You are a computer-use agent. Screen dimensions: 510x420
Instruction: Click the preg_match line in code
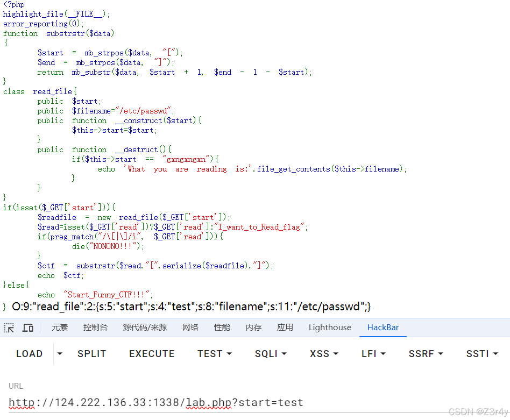click(x=130, y=237)
